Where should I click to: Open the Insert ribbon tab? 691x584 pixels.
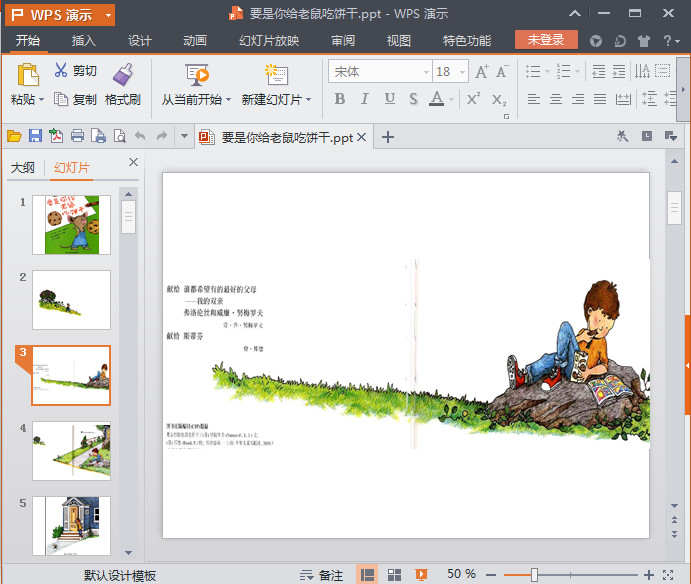84,41
